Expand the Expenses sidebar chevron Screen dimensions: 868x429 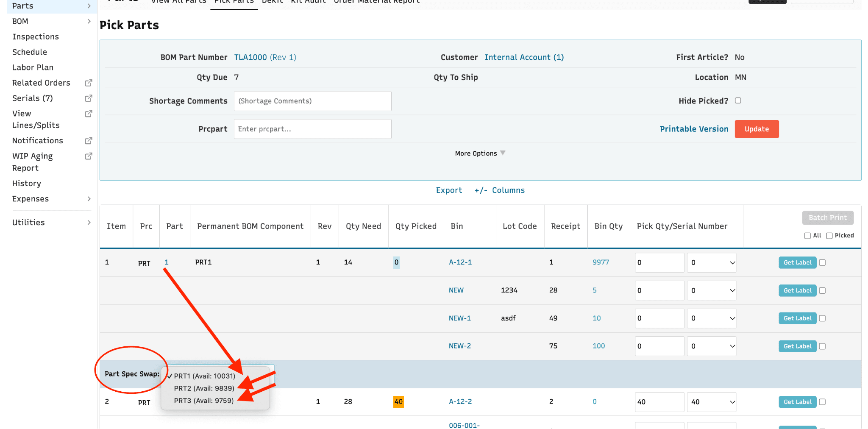[89, 199]
